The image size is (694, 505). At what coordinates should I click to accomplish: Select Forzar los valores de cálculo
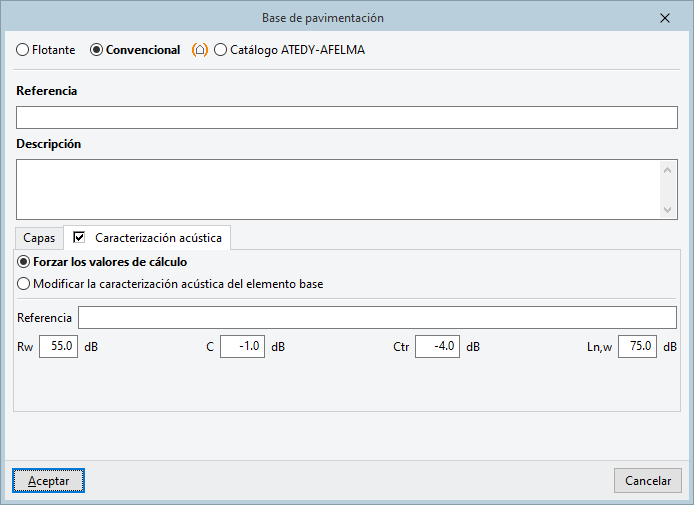click(x=25, y=262)
